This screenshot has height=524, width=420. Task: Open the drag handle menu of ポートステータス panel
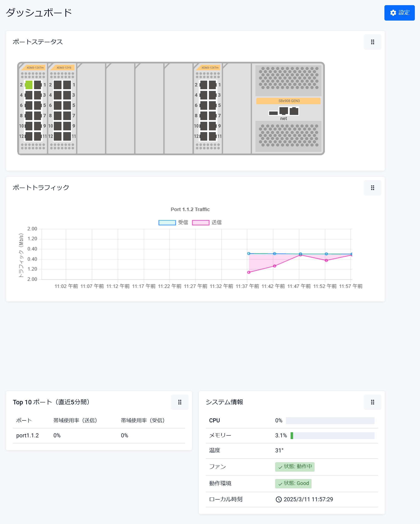[372, 42]
